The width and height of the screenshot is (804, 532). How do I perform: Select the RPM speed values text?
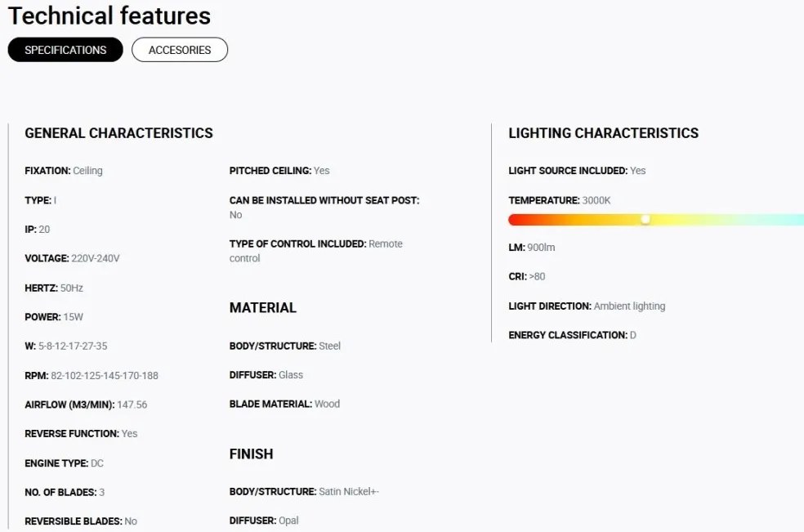point(105,376)
